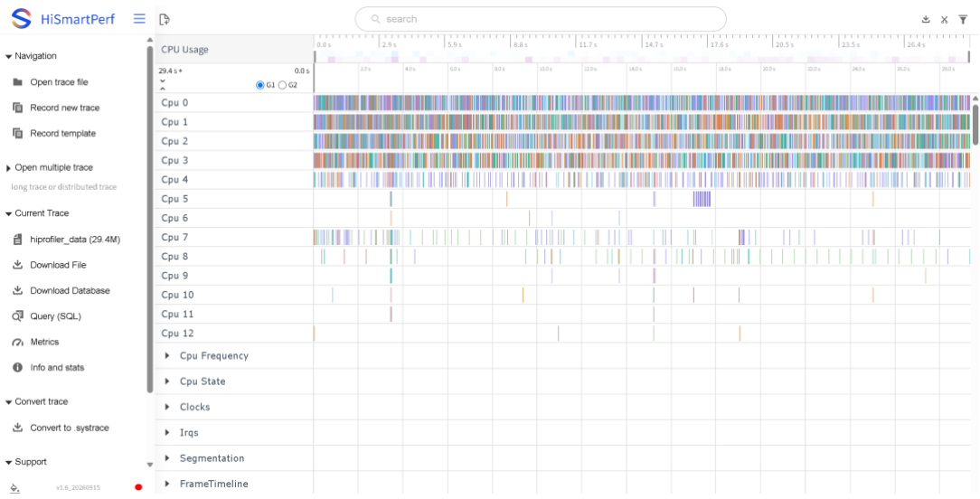Click the Record template icon

[17, 133]
